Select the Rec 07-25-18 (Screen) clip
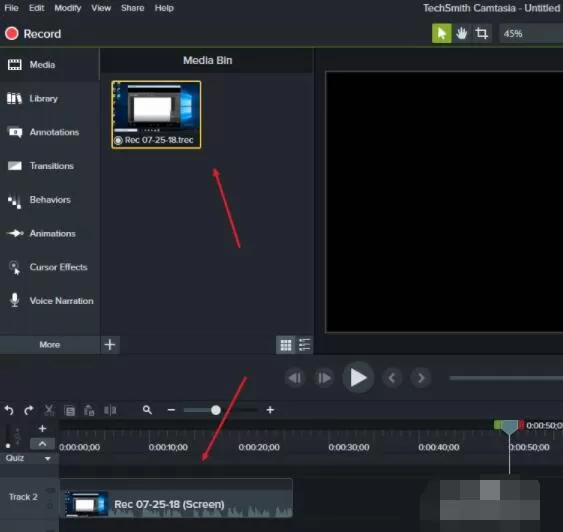Image resolution: width=563 pixels, height=532 pixels. pyautogui.click(x=176, y=498)
